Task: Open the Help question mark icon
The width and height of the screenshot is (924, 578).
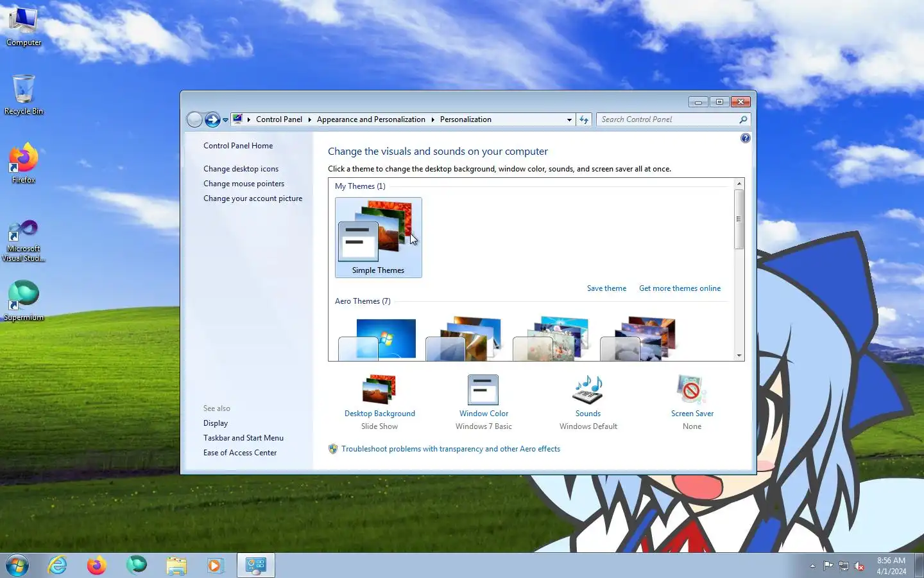Action: (x=745, y=138)
